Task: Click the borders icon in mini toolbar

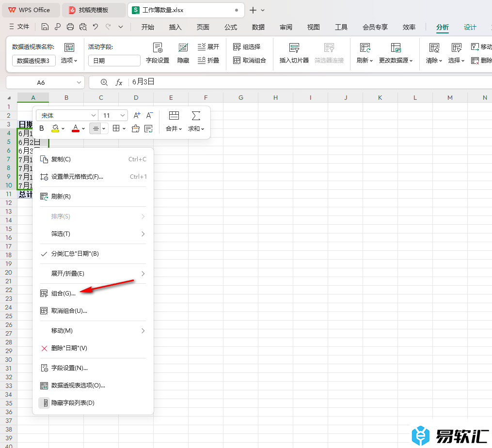Action: [x=116, y=128]
